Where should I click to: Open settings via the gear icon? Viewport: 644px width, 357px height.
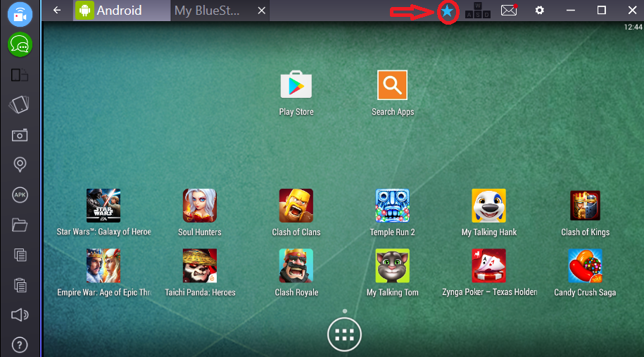tap(540, 11)
